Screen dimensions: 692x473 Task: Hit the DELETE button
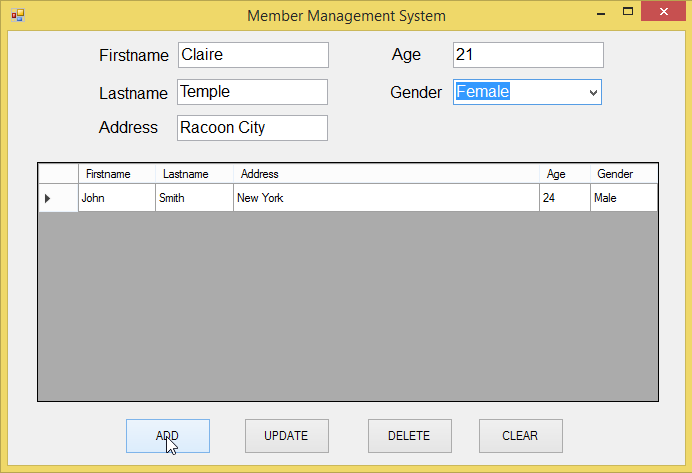pos(409,436)
